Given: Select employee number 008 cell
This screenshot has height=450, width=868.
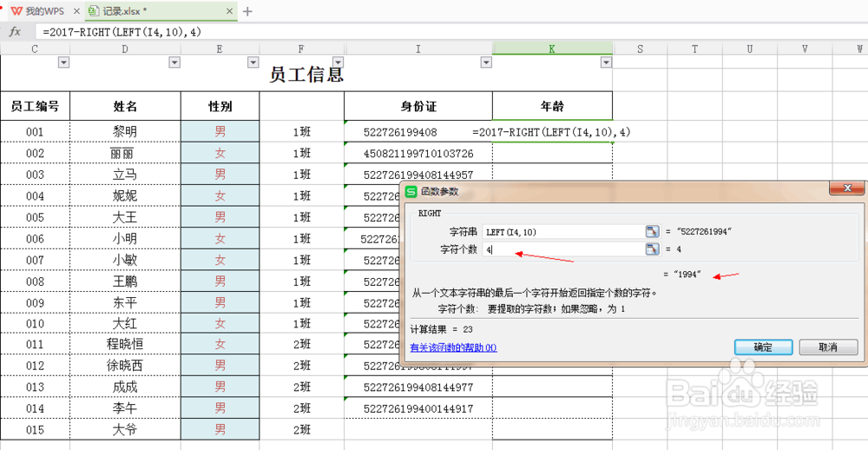Looking at the screenshot, I should click(x=35, y=281).
